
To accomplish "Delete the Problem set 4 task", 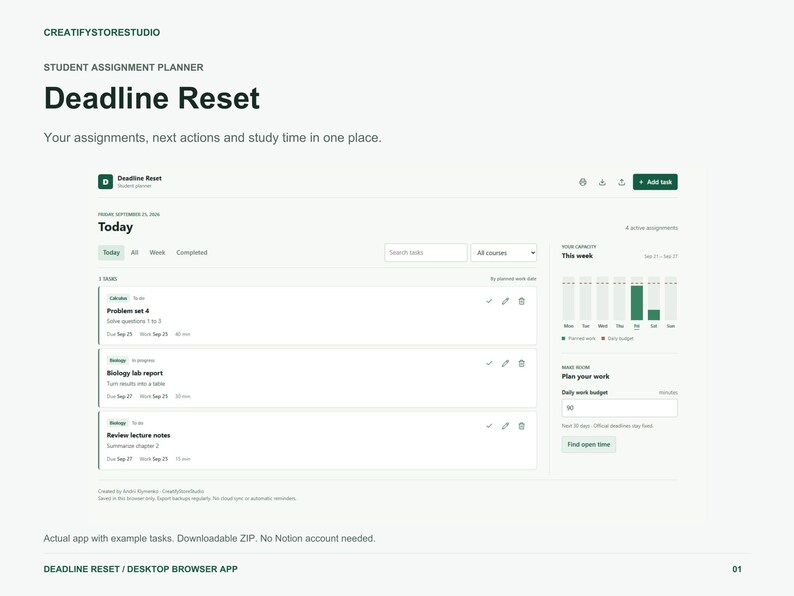I will click(522, 301).
